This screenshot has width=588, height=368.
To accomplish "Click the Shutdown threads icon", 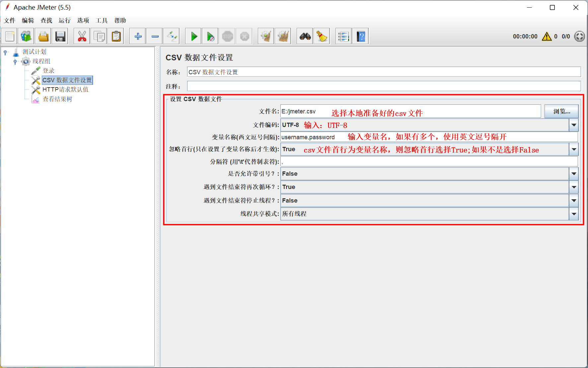I will pos(245,36).
